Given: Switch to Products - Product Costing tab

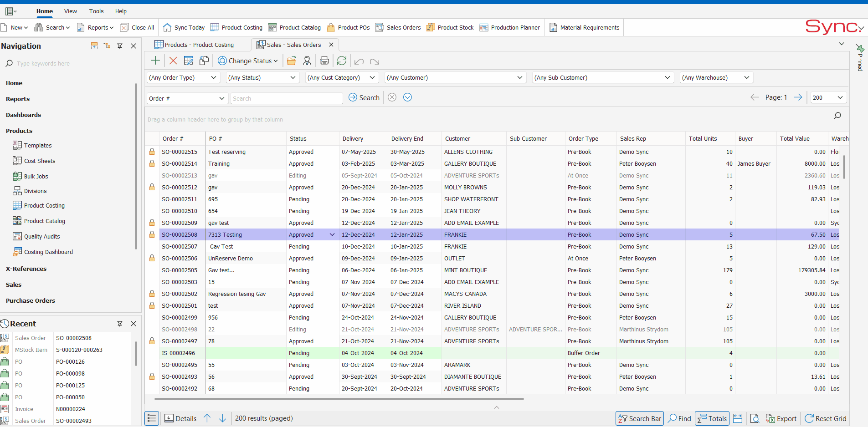Looking at the screenshot, I should (195, 45).
